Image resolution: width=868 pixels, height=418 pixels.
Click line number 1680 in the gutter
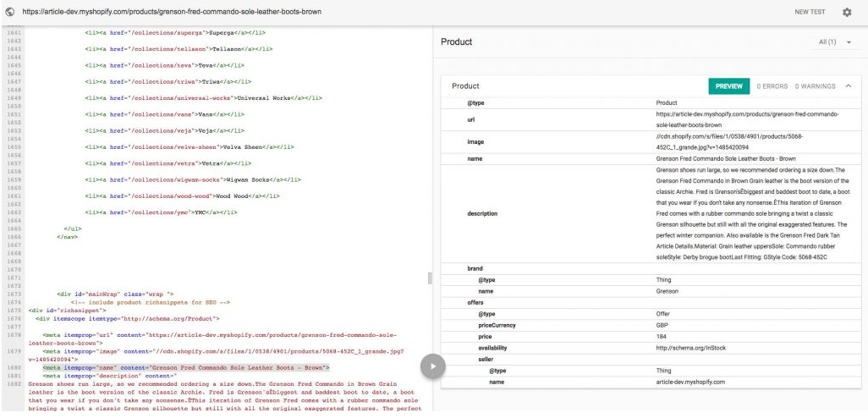coord(14,367)
